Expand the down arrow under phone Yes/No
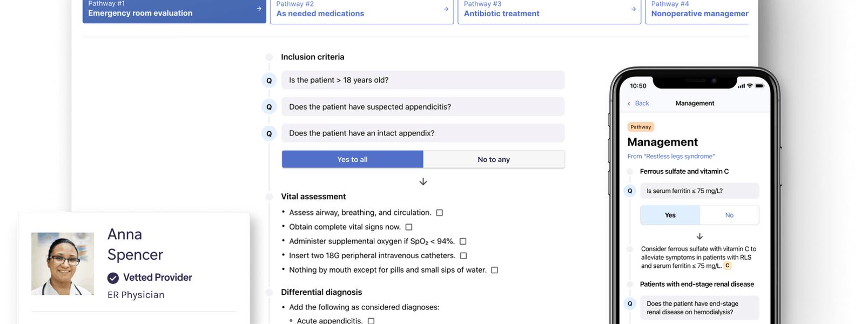Image resolution: width=868 pixels, height=324 pixels. click(699, 237)
